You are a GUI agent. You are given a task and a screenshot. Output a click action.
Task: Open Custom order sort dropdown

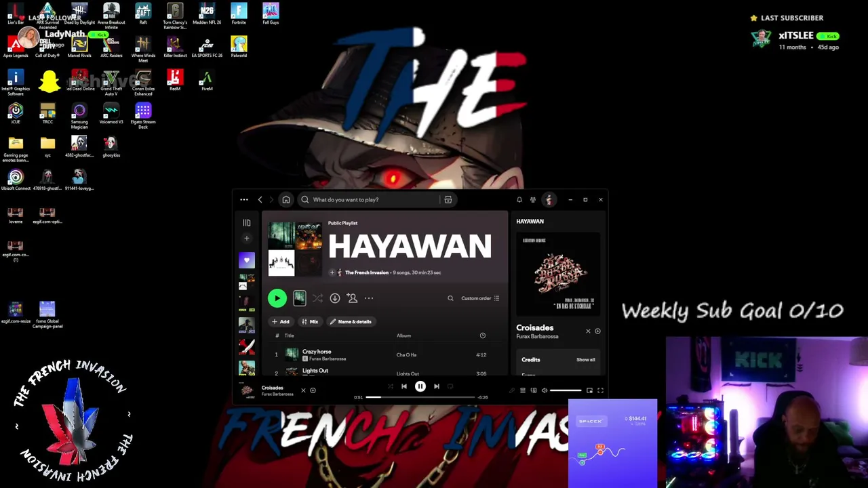(480, 298)
